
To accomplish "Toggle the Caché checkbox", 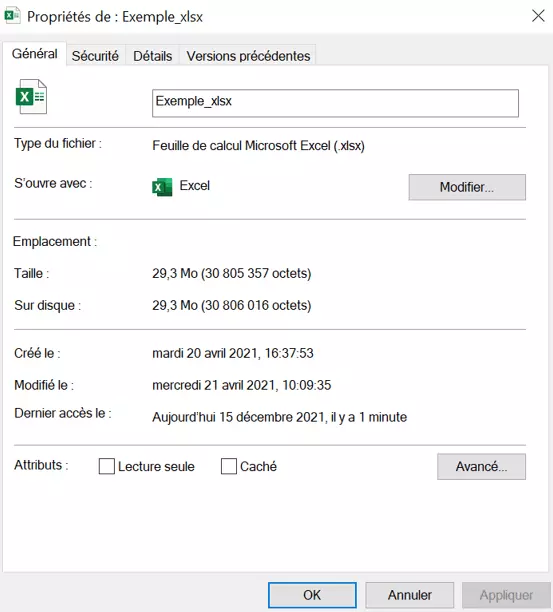I will (x=229, y=466).
